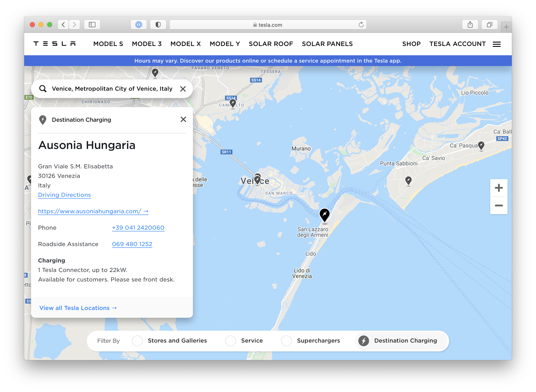Image resolution: width=536 pixels, height=392 pixels.
Task: Zoom in using the map plus control
Action: [499, 188]
